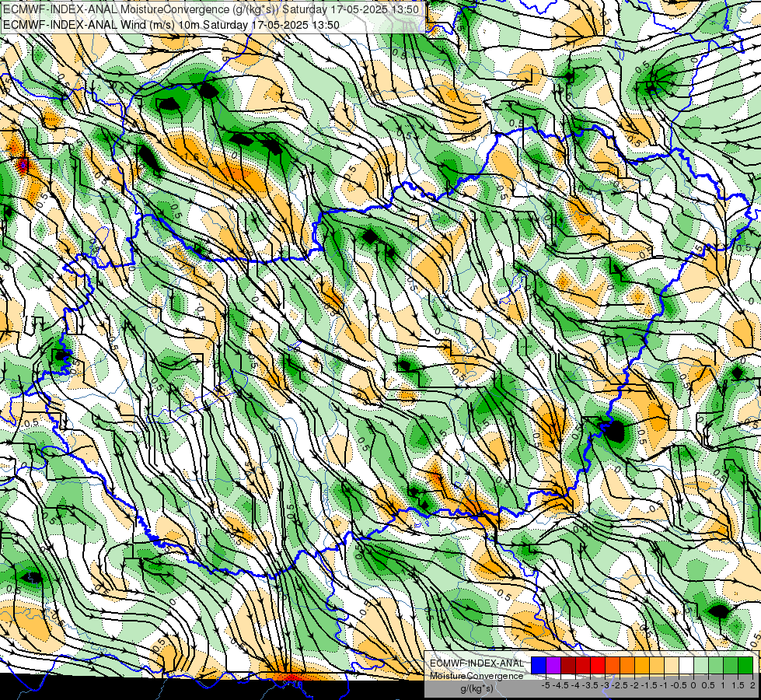Click the '-4' legend tick label
This screenshot has height=700, width=761.
(x=575, y=685)
